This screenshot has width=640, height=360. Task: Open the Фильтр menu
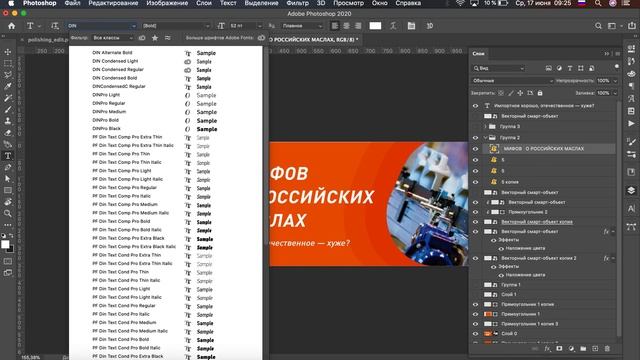298,3
